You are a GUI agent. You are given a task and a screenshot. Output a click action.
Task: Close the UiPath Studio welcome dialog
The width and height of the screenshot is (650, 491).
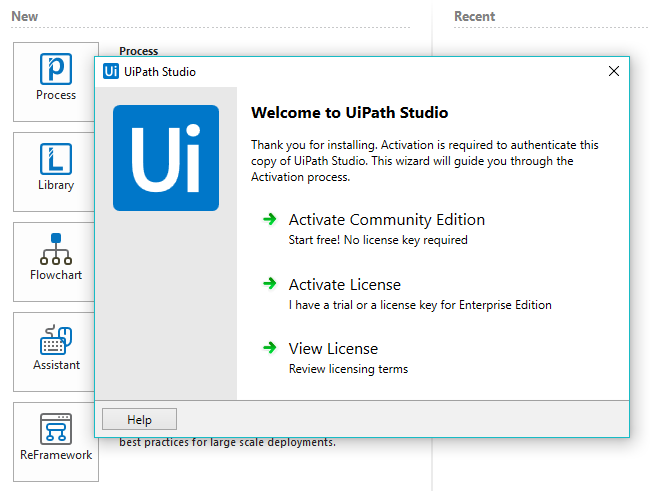tap(614, 72)
